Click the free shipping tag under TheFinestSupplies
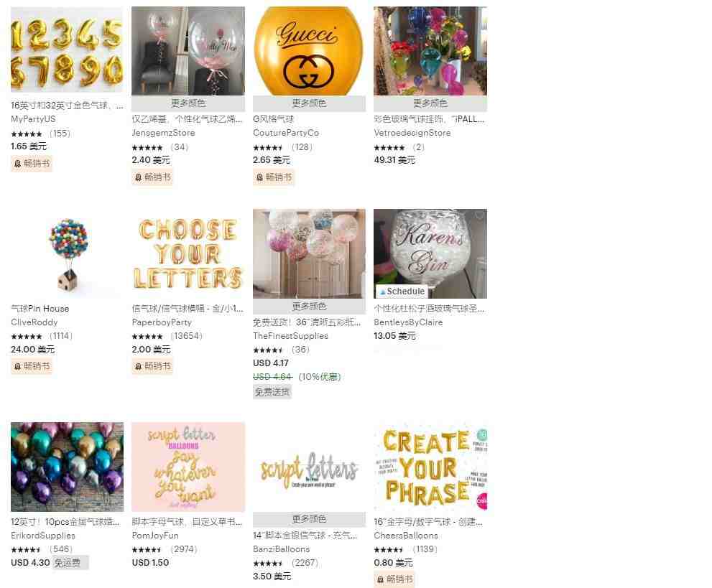 pos(272,391)
